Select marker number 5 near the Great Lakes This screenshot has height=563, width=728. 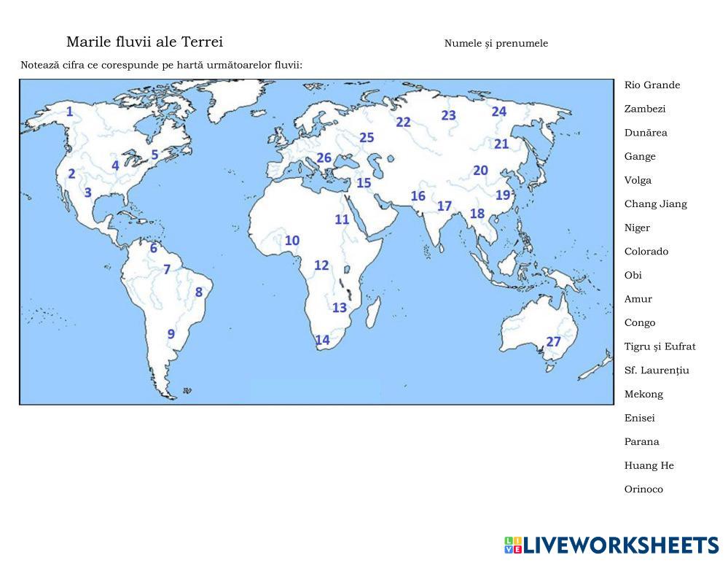(x=154, y=155)
